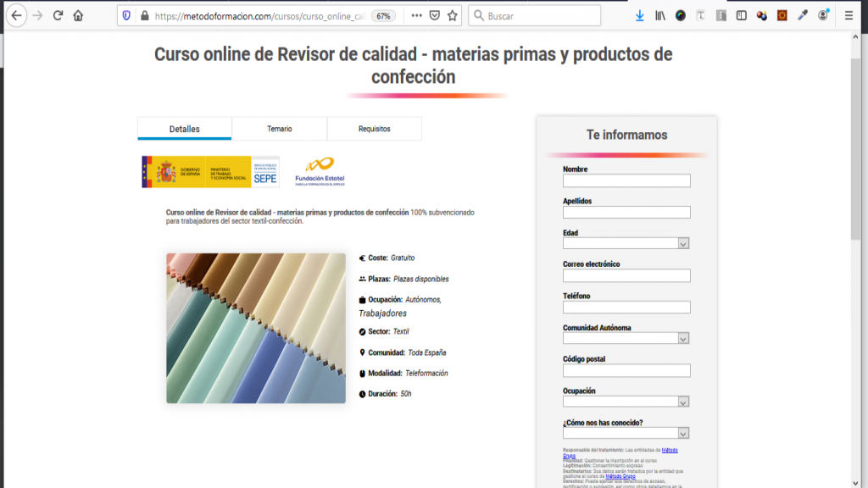Image resolution: width=868 pixels, height=488 pixels.
Task: Click the scrollbar up arrow
Action: (x=855, y=37)
